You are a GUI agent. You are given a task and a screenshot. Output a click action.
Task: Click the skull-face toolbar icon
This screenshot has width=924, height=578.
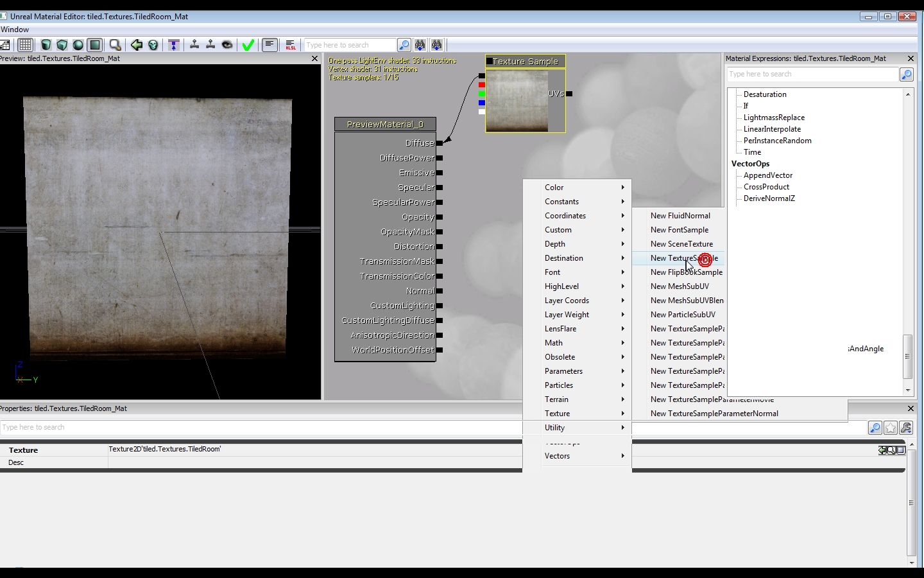[x=153, y=45]
